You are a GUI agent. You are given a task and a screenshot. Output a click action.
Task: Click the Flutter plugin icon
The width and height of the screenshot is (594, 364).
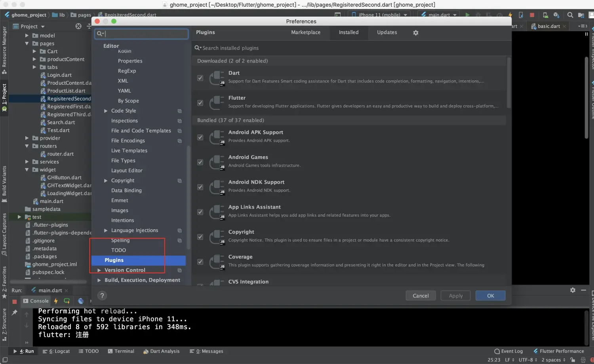[x=217, y=102]
